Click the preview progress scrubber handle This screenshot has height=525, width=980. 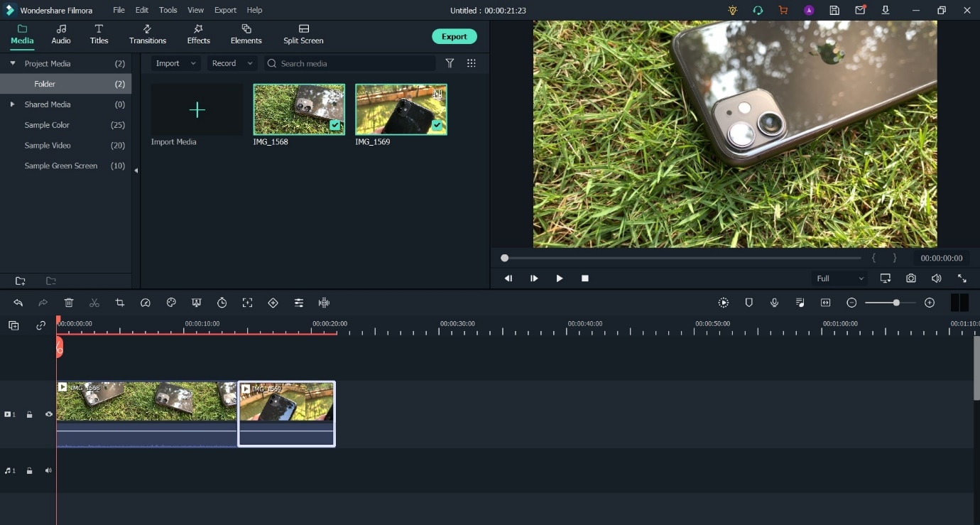tap(504, 258)
